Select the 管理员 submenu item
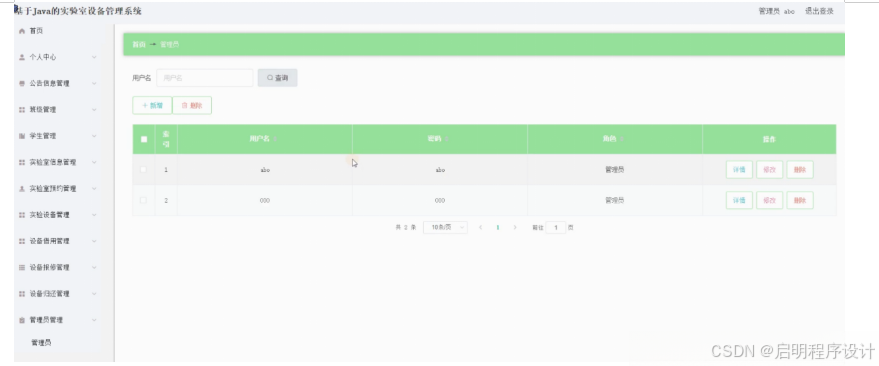This screenshot has height=366, width=879. (41, 342)
